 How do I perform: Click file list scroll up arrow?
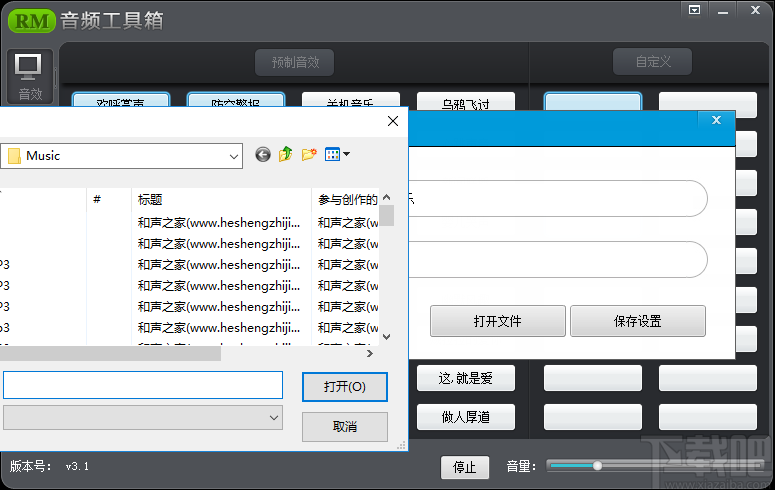387,197
